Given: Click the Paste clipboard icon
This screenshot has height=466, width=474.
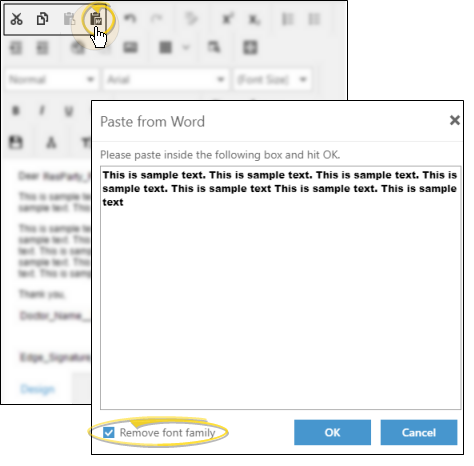Looking at the screenshot, I should [x=69, y=19].
